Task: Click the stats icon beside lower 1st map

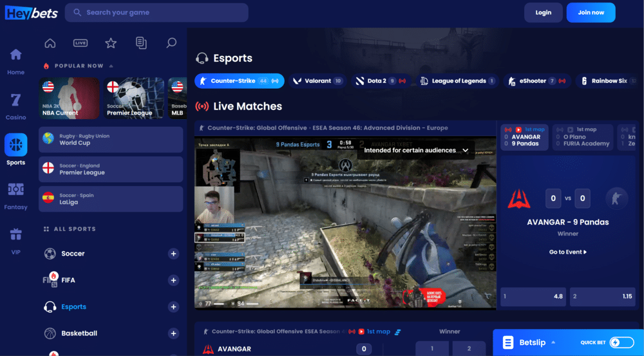Action: (x=397, y=332)
